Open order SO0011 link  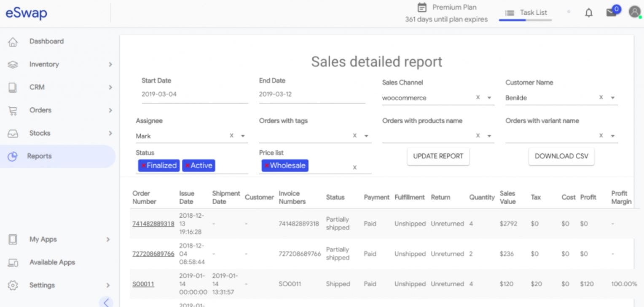(143, 284)
